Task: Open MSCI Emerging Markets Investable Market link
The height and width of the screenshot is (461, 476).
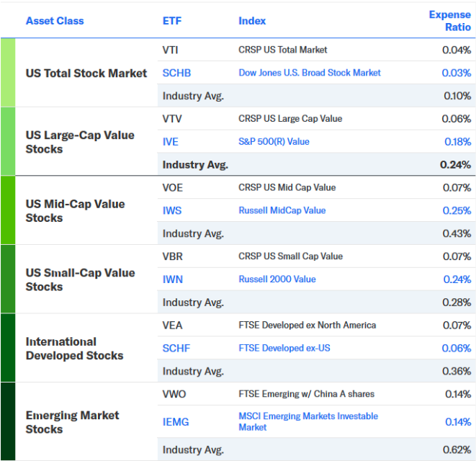Action: pos(308,421)
